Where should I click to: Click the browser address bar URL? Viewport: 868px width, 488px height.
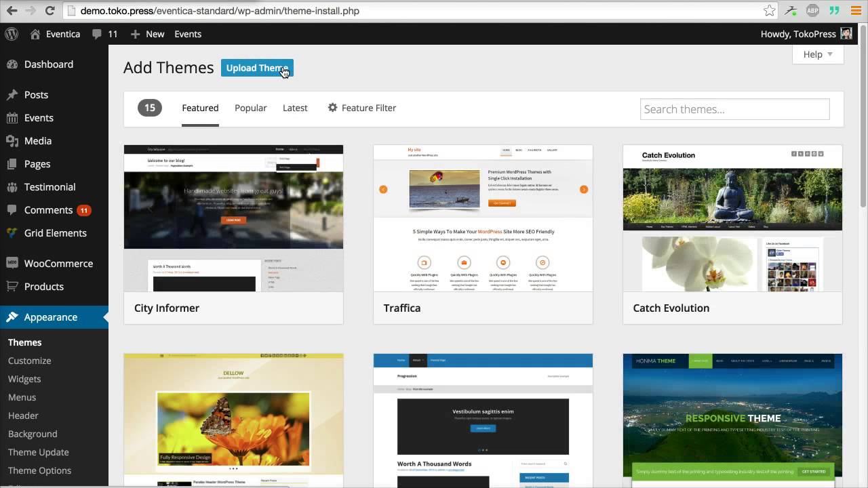(x=220, y=11)
